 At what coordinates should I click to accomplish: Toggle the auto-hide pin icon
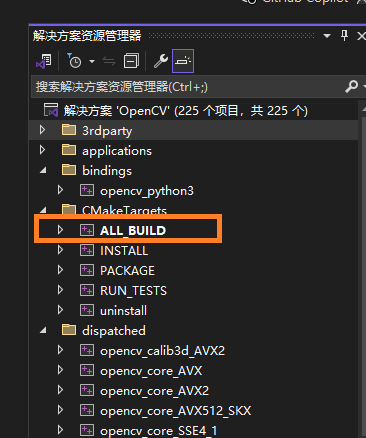click(x=345, y=35)
